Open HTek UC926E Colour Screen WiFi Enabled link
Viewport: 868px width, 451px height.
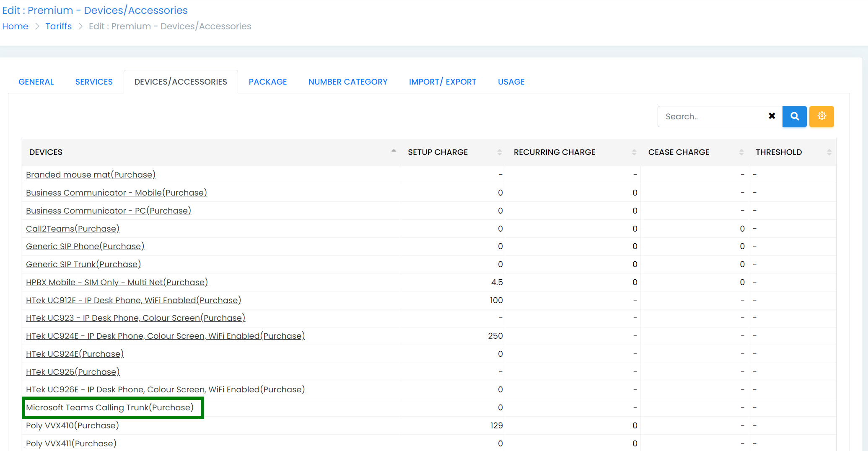166,389
